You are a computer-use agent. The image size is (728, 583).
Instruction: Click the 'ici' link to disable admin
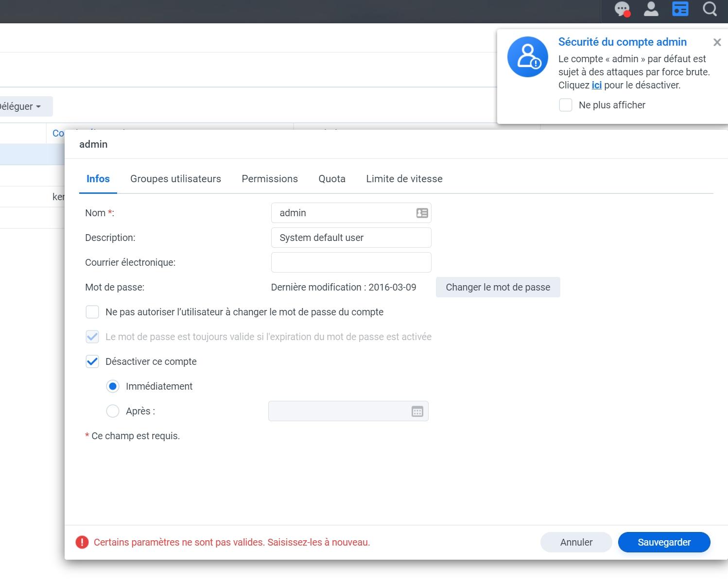(x=596, y=85)
